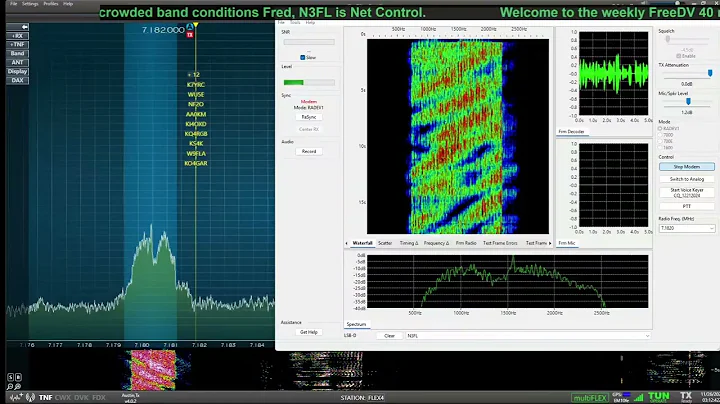Select the slice A indicator icon
The height and width of the screenshot is (404, 720).
(x=190, y=28)
